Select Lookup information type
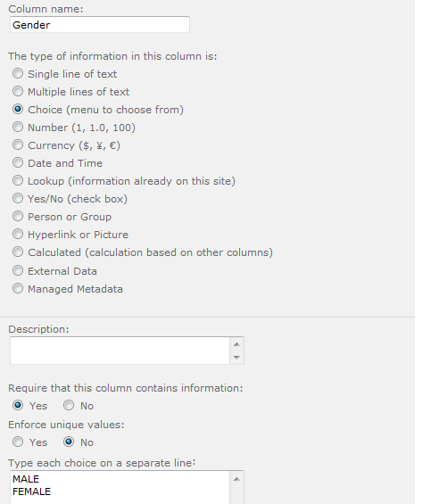The height and width of the screenshot is (504, 422). [18, 181]
